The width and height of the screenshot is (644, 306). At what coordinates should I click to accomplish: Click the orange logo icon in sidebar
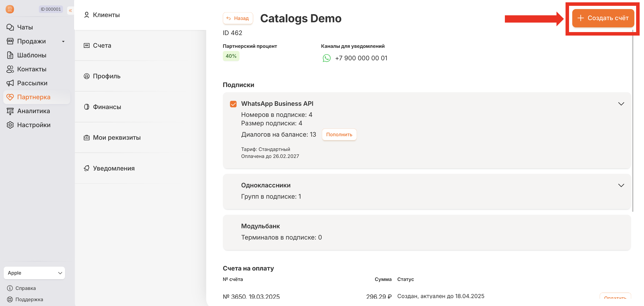pyautogui.click(x=10, y=9)
